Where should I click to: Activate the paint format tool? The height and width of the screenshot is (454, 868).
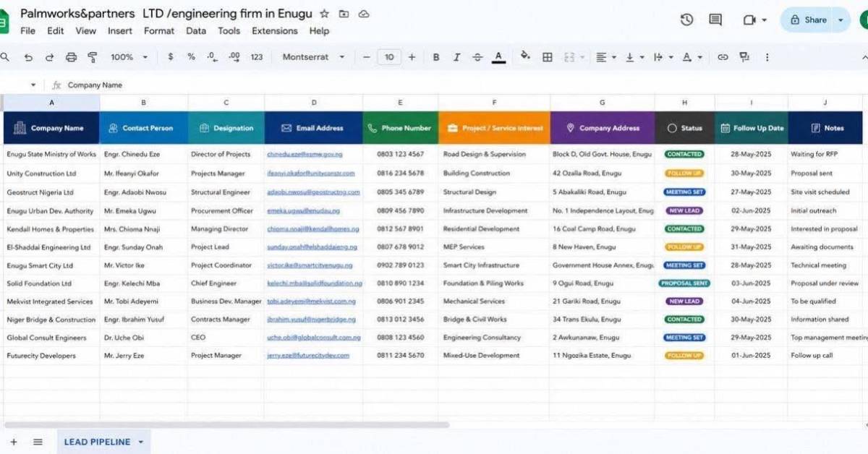click(x=92, y=57)
